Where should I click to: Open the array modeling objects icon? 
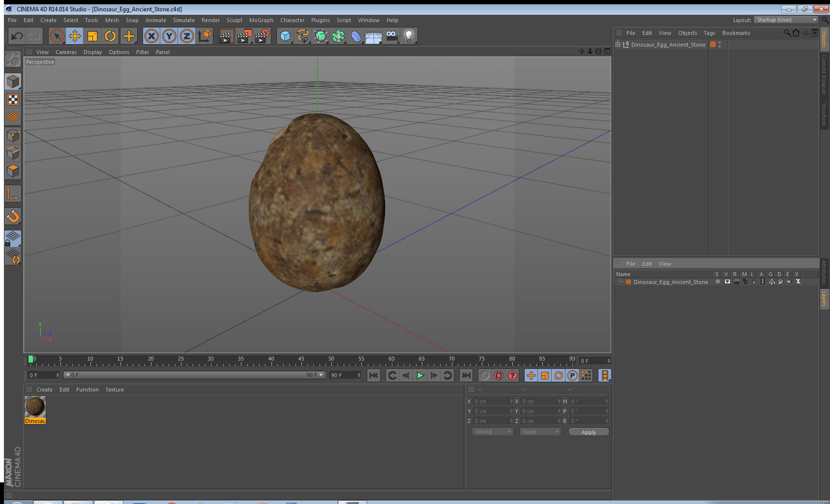(338, 36)
